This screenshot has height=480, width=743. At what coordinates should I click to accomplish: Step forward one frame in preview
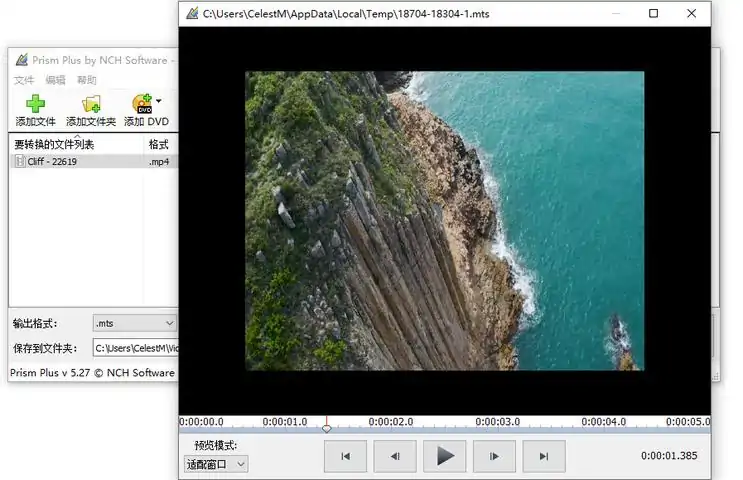coord(494,456)
